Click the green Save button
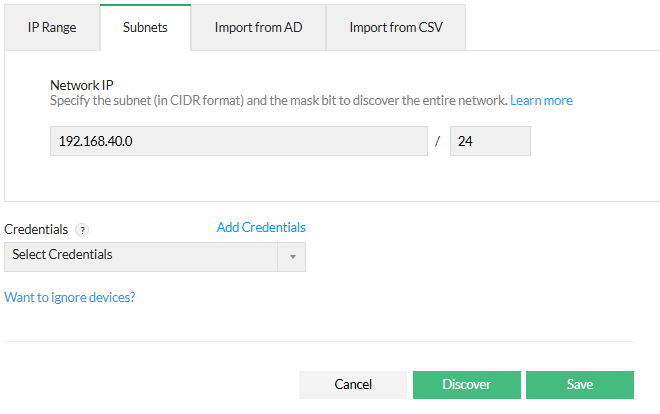This screenshot has height=414, width=660. coord(580,385)
